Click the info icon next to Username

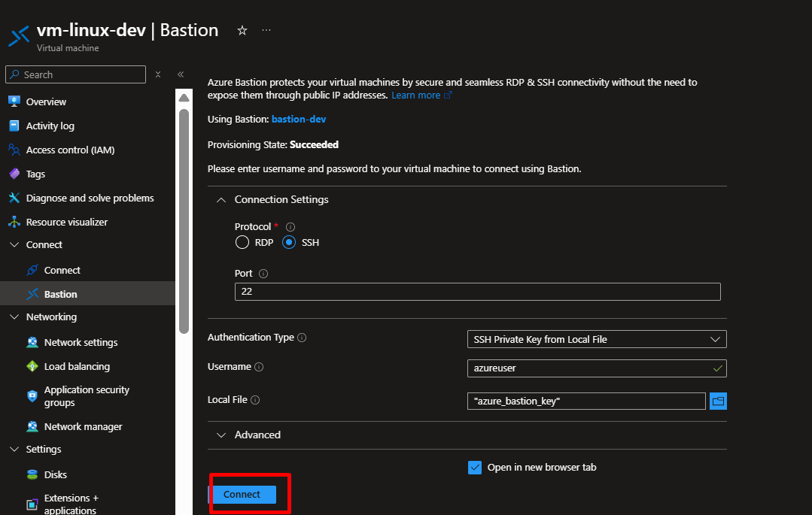(x=259, y=368)
